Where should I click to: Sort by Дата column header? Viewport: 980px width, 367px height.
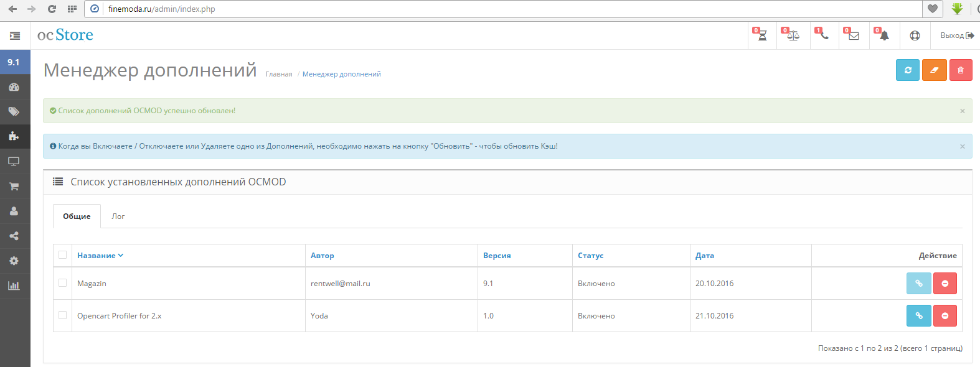click(x=705, y=256)
